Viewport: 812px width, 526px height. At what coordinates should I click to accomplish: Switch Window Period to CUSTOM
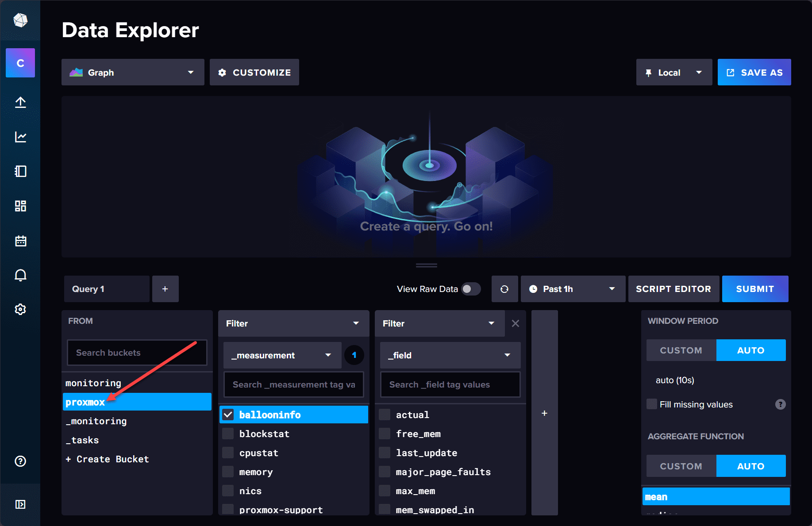coord(681,350)
